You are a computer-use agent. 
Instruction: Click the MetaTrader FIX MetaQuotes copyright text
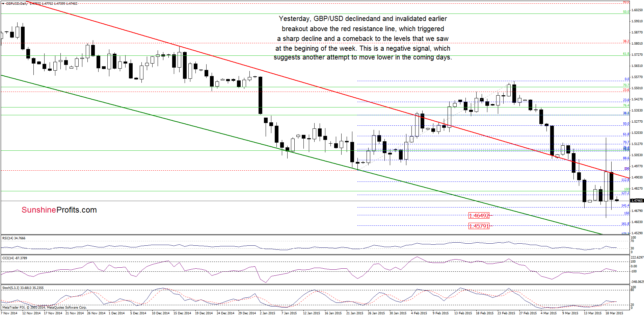pyautogui.click(x=44, y=308)
